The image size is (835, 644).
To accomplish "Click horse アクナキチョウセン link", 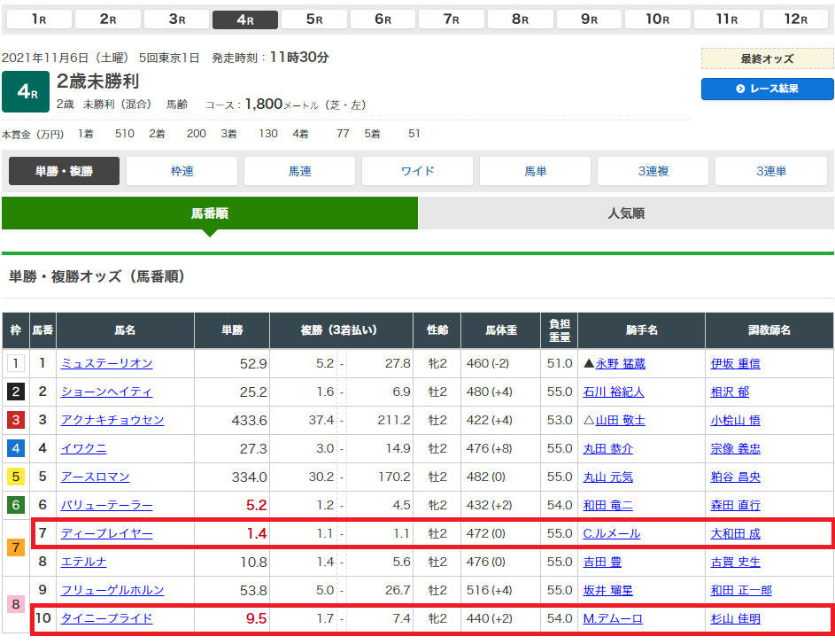I will 112,420.
